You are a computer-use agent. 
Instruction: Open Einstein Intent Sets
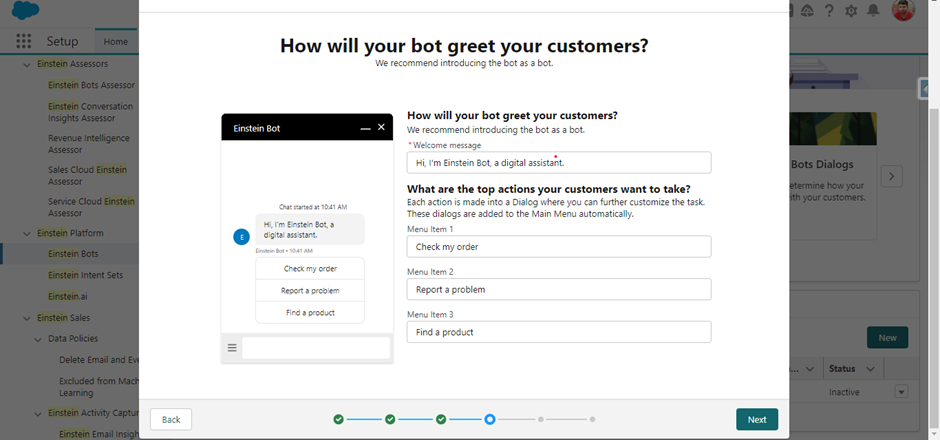tap(85, 275)
